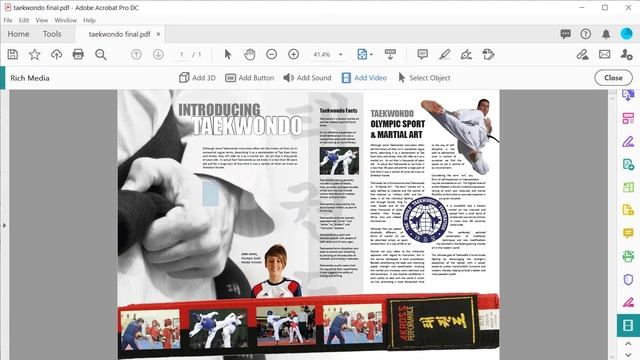Switch to the Tools tab
The image size is (640, 360).
[x=52, y=34]
